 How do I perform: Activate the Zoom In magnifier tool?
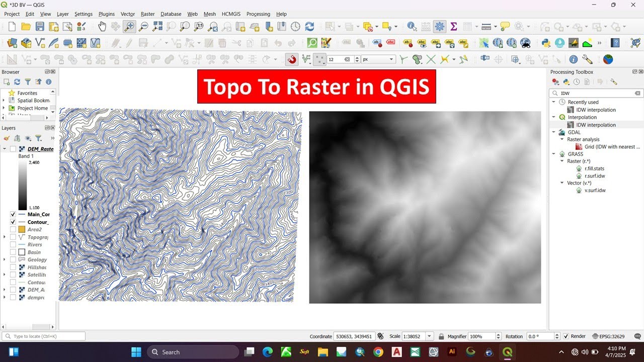click(129, 26)
